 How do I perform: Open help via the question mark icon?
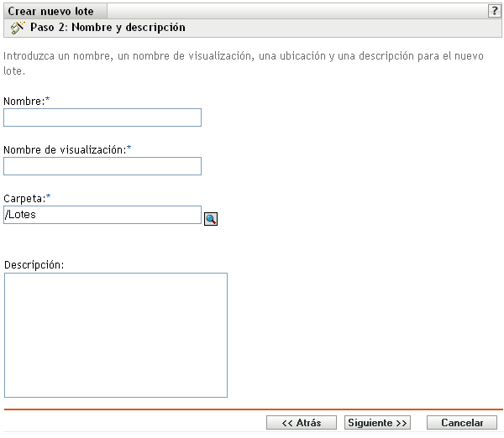(495, 11)
